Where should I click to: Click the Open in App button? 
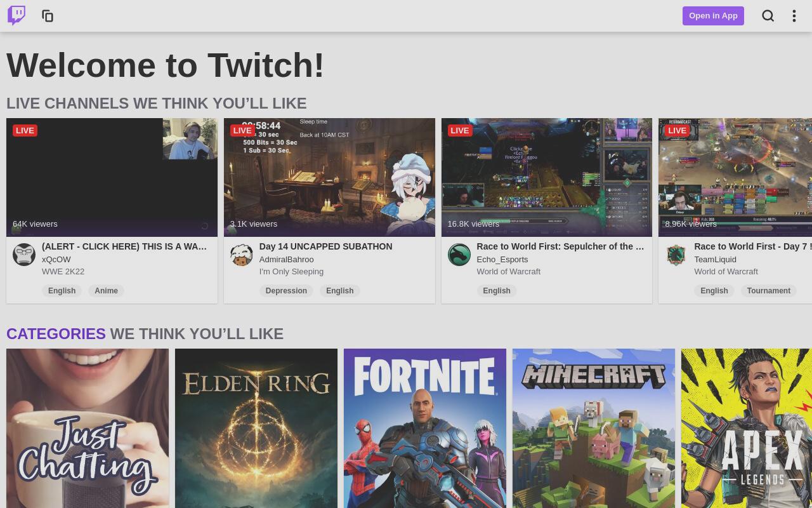click(713, 16)
